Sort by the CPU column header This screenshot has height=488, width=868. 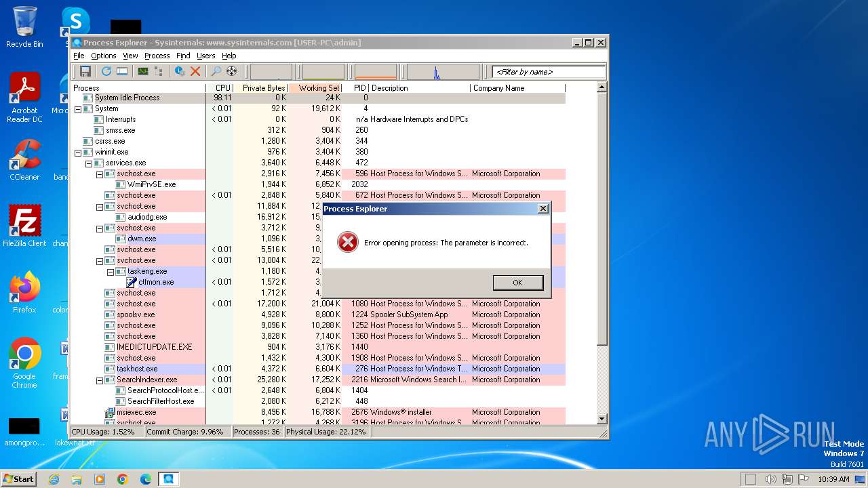click(x=220, y=88)
